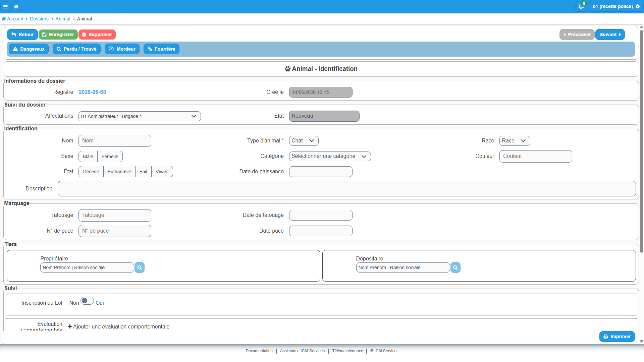Click the Nom input field

[115, 141]
